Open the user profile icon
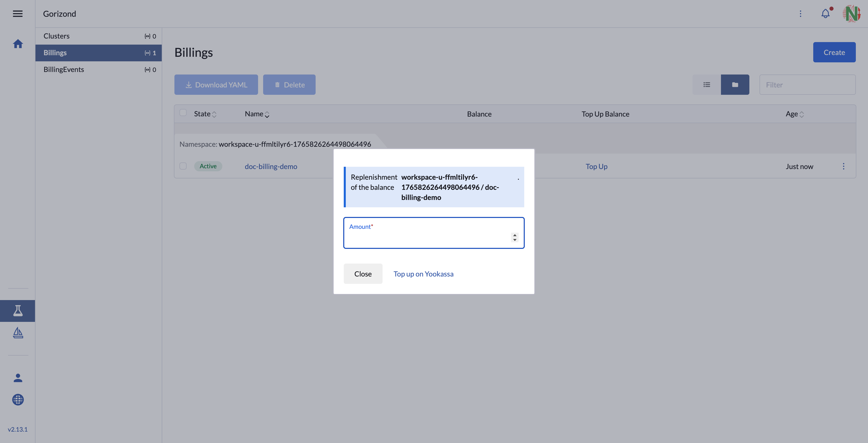 pos(17,377)
